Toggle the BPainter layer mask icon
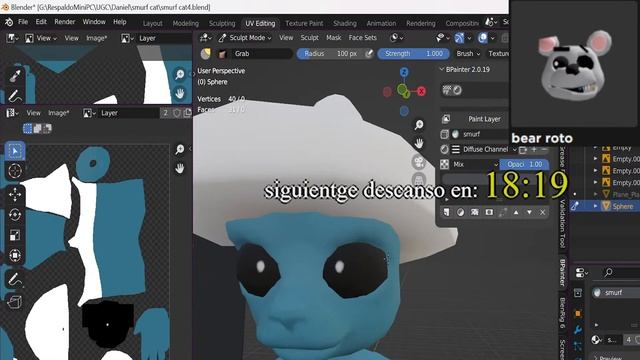This screenshot has height=360, width=640. tap(489, 212)
